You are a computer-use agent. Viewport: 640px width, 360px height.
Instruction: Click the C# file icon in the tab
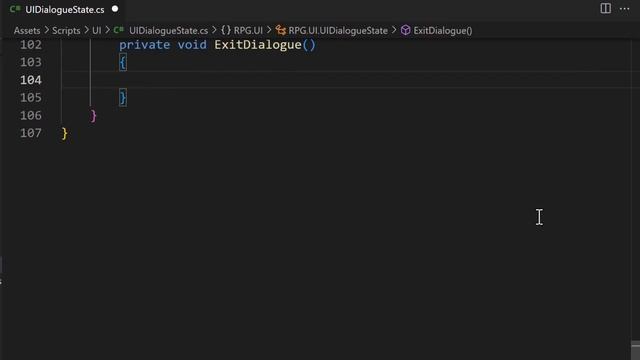(x=15, y=9)
